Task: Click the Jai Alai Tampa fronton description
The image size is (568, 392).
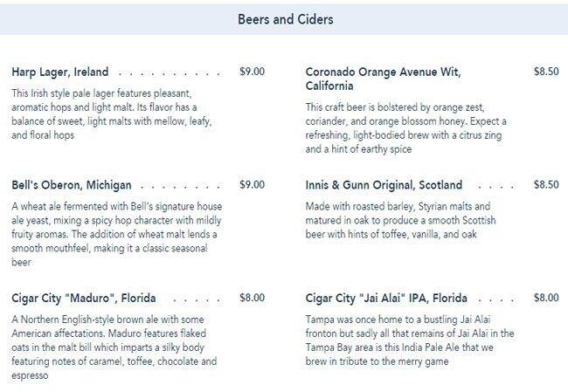Action: [x=409, y=340]
